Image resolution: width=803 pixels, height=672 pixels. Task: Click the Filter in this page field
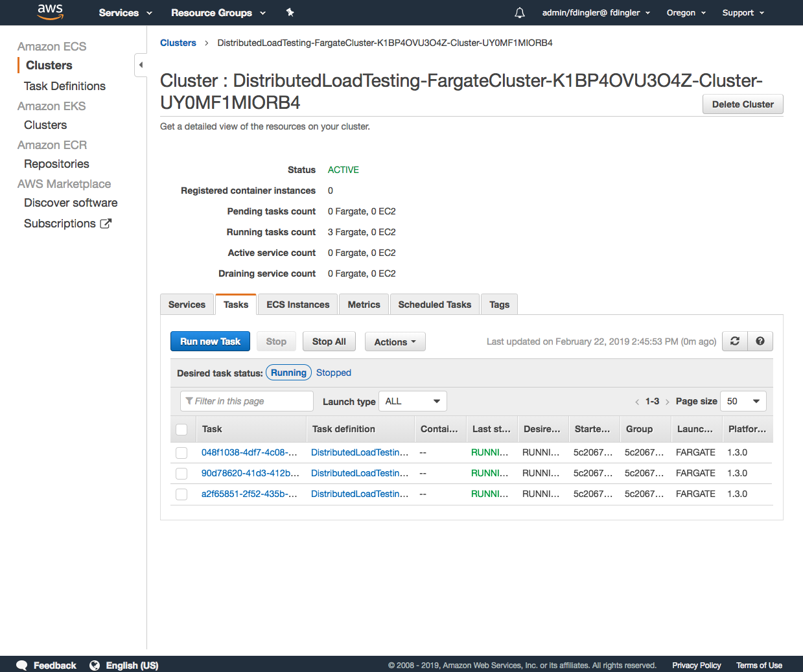(247, 401)
